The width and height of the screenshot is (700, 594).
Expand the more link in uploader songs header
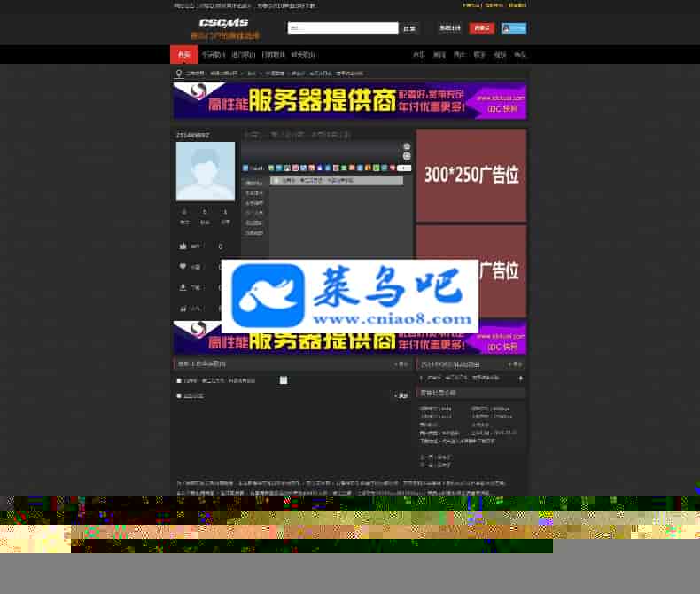pos(401,364)
